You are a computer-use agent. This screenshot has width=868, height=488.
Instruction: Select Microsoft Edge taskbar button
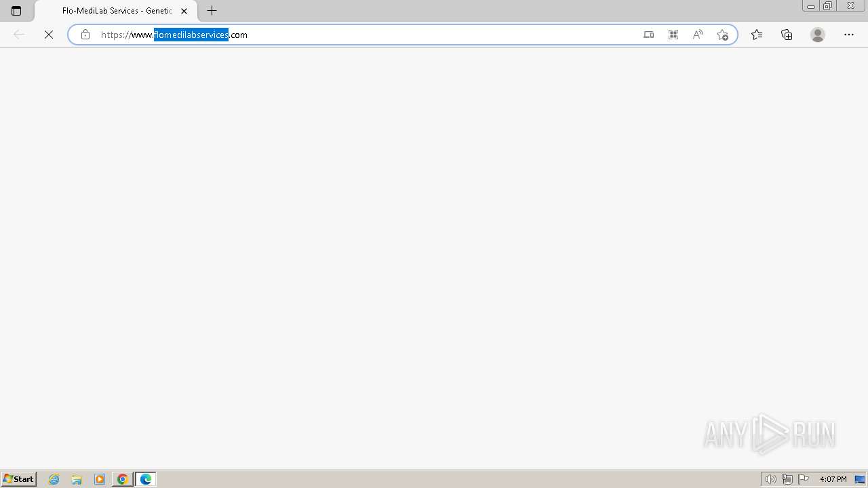click(x=146, y=479)
